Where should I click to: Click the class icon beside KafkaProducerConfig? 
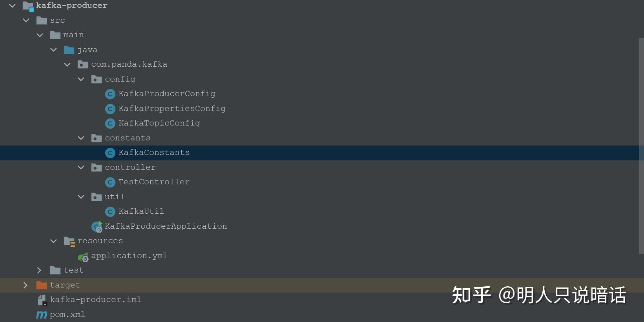(x=110, y=94)
